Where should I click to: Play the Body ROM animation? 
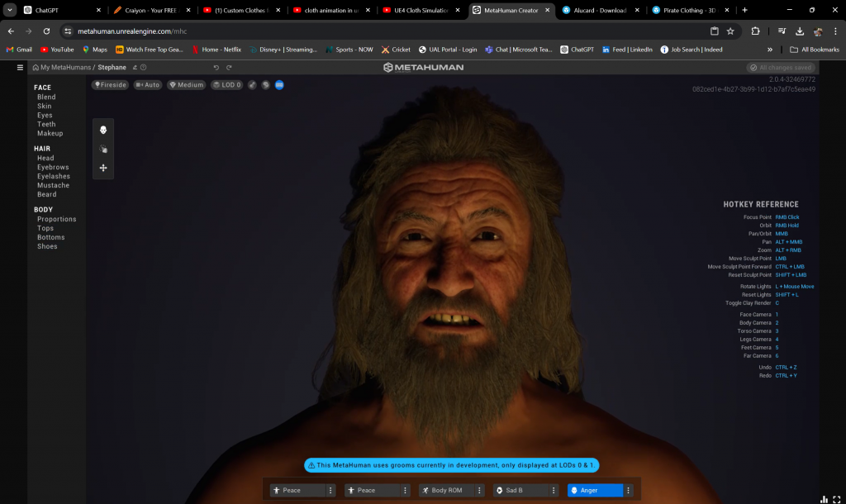tap(446, 491)
